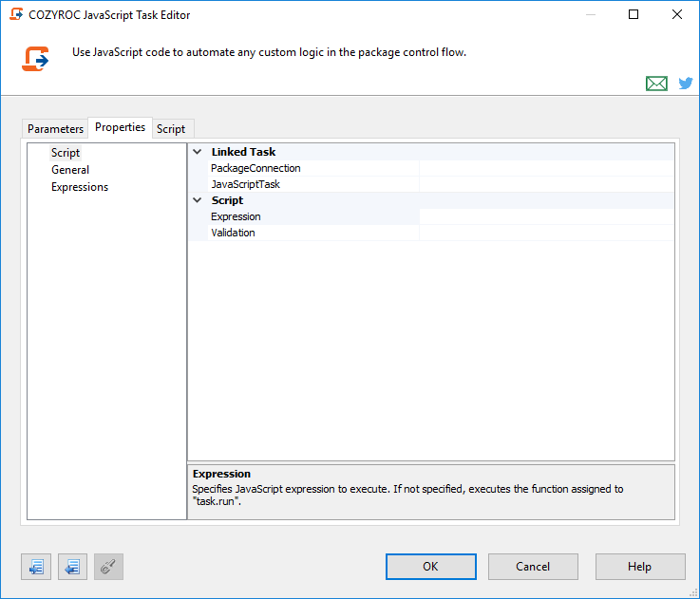Click the disabled link chain icon button
This screenshot has width=700, height=599.
coord(108,567)
